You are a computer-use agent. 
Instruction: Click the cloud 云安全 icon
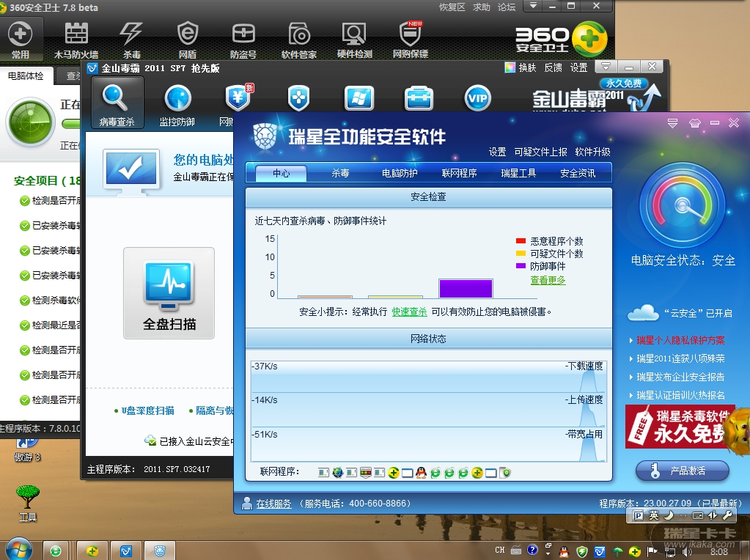coord(644,313)
